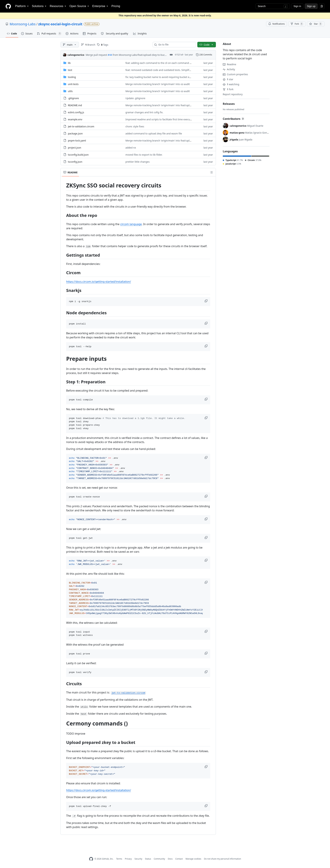Open the main branch selector dropdown
The image size is (330, 868).
tap(70, 44)
